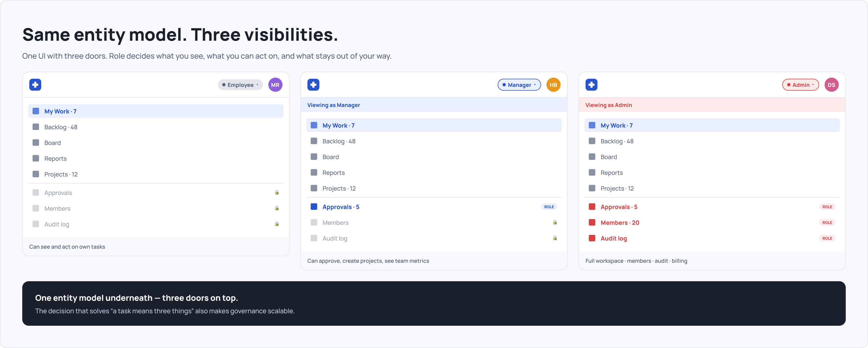Select My Work · 7 in Manager panel
The height and width of the screenshot is (348, 868).
(434, 125)
